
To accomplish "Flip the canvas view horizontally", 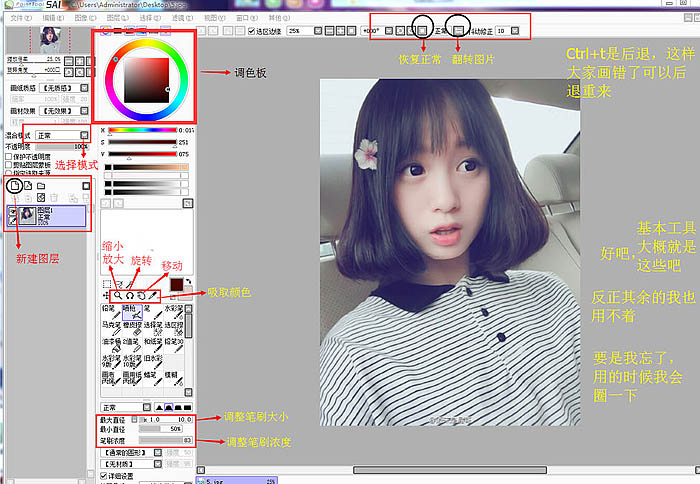I will (x=458, y=31).
